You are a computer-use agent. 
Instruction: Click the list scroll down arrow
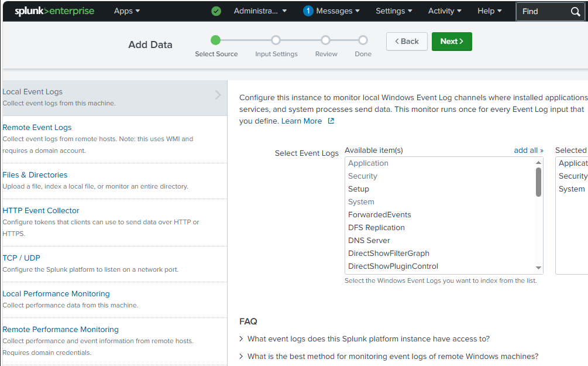pos(538,268)
